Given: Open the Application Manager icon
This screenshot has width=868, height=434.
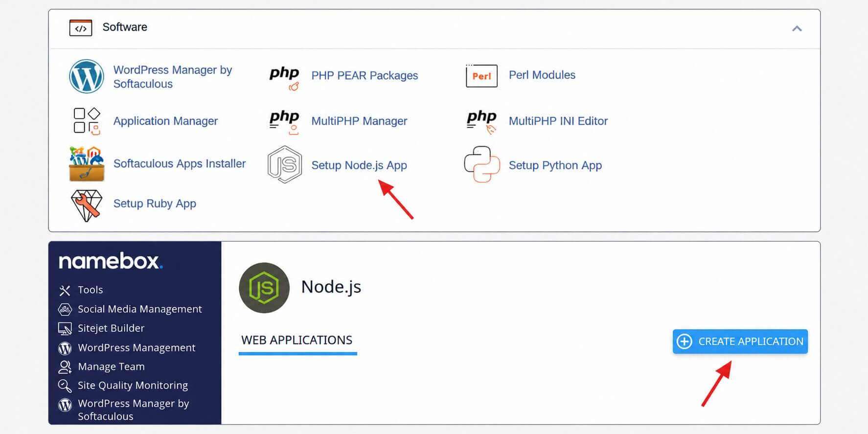Looking at the screenshot, I should [87, 121].
